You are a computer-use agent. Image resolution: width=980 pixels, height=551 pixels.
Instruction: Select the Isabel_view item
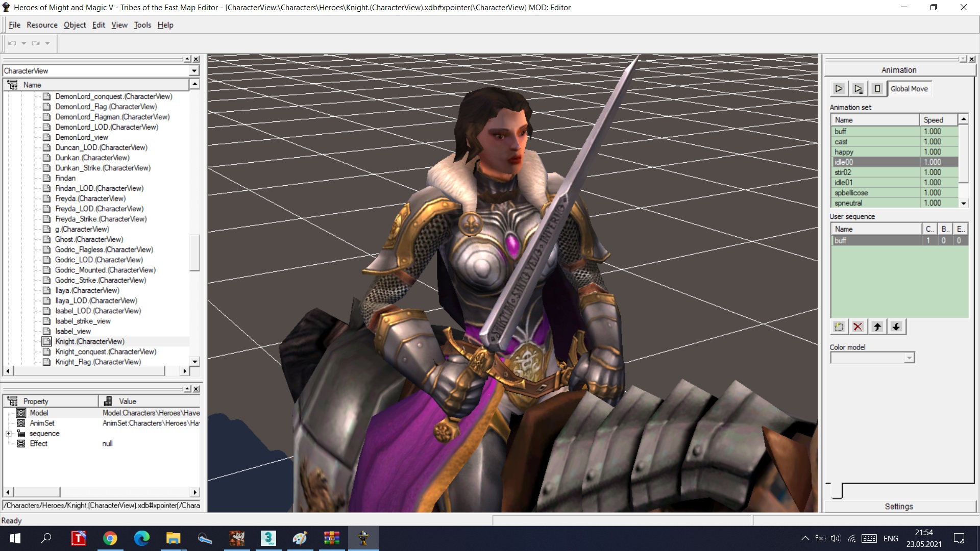pos(73,331)
